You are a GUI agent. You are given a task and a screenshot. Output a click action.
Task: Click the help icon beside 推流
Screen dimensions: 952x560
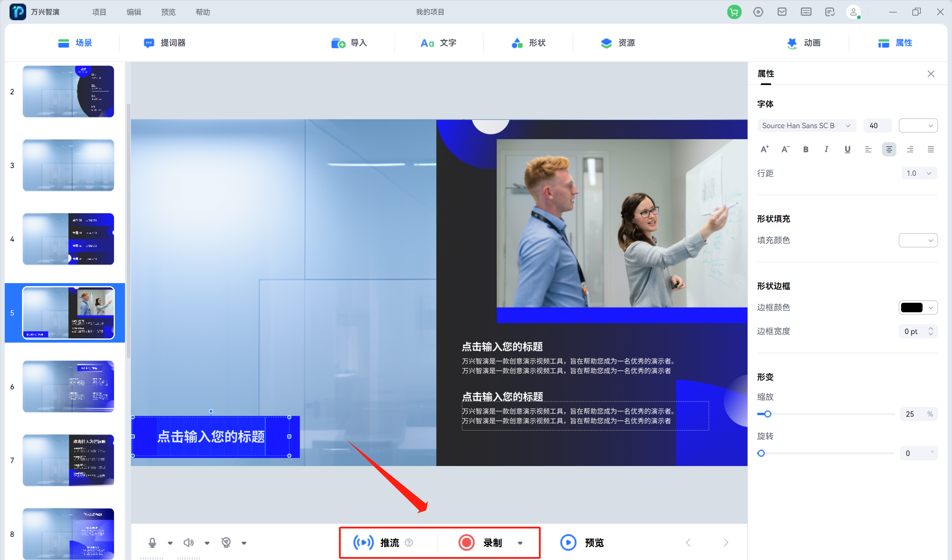[x=409, y=543]
